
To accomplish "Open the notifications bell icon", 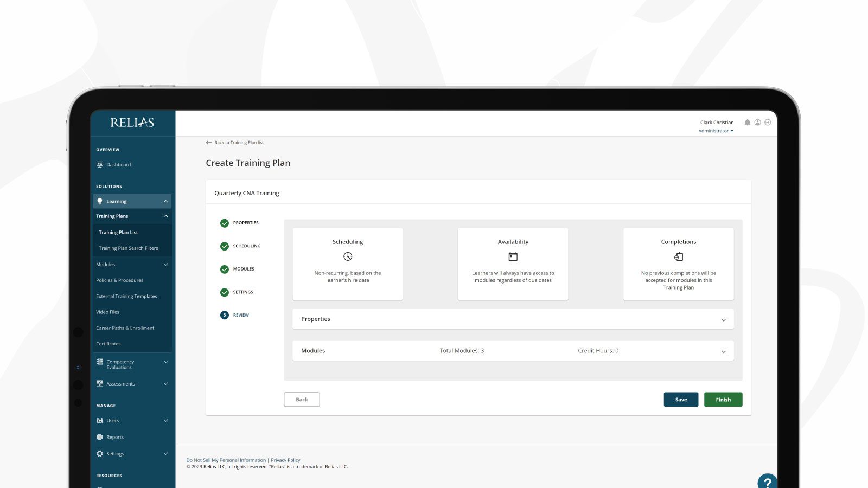I will (747, 123).
